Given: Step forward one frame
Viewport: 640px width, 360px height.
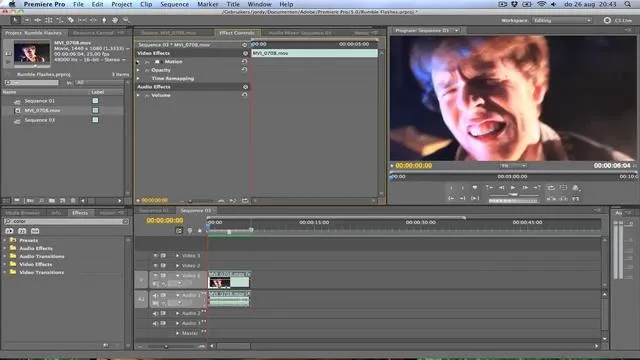Looking at the screenshot, I should 525,188.
